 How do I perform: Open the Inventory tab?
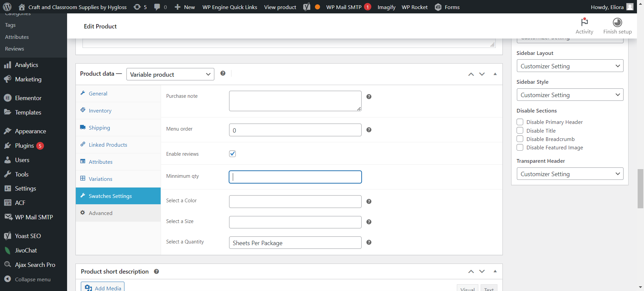(118, 111)
